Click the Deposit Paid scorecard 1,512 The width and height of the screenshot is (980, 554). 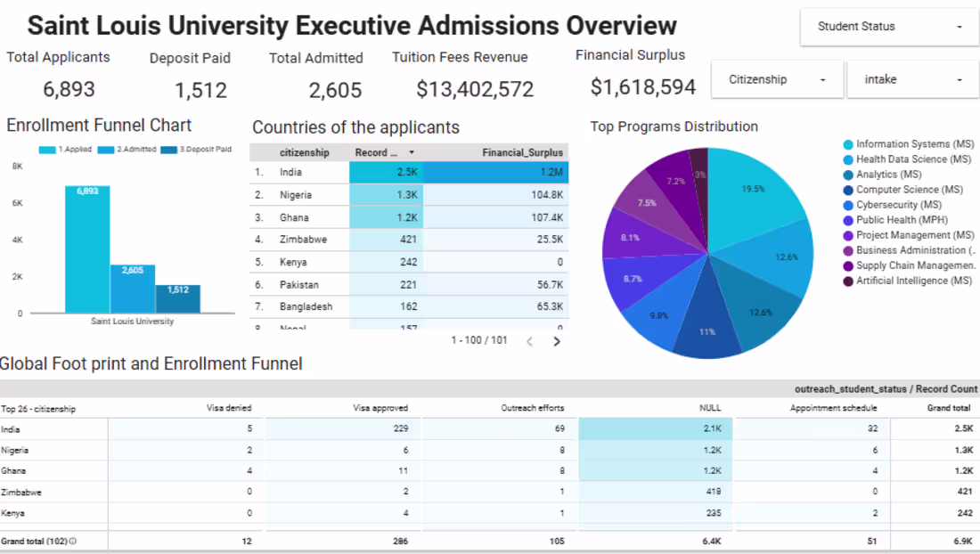tap(200, 91)
